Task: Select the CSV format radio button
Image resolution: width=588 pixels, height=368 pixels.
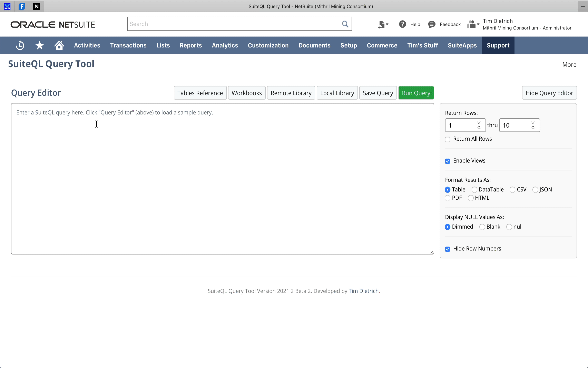Action: [x=512, y=190]
